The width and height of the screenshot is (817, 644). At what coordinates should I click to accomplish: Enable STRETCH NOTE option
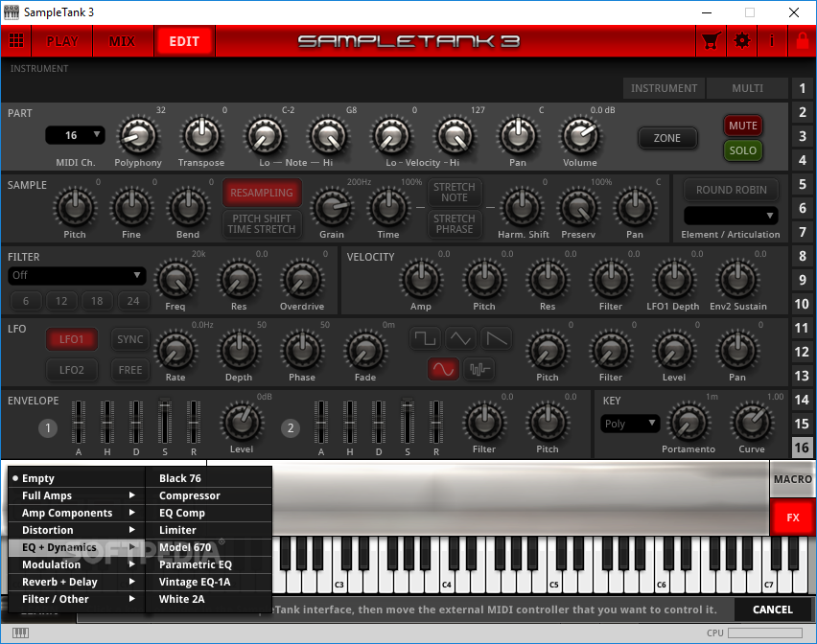455,192
